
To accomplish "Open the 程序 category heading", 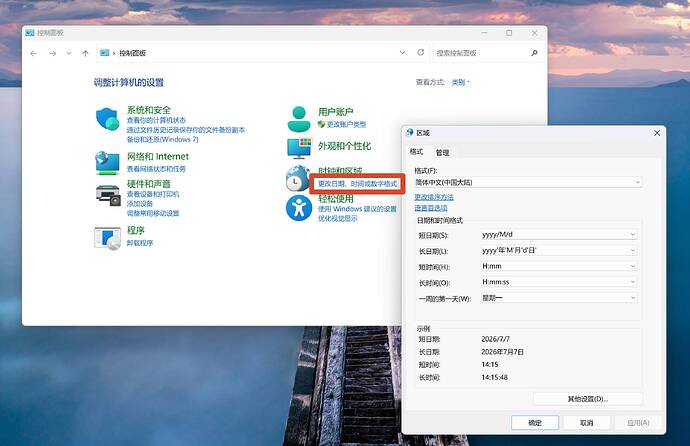I will 136,230.
